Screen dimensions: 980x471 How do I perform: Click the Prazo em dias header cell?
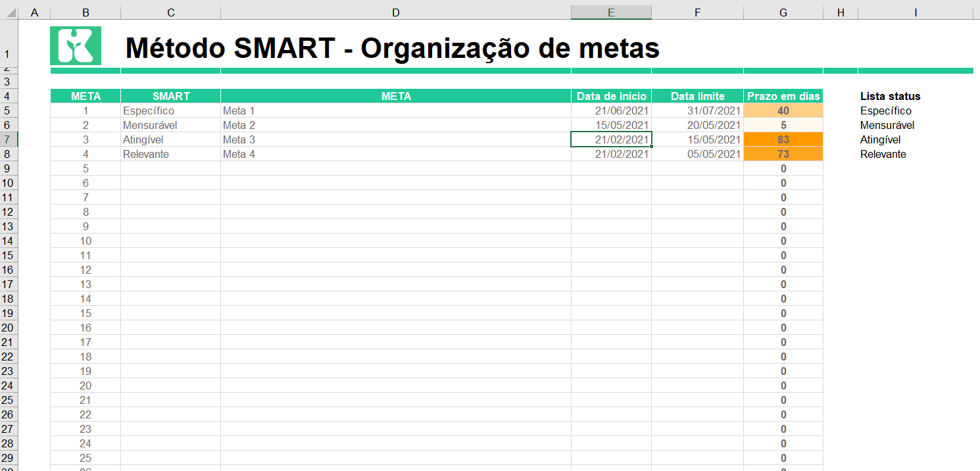click(783, 96)
